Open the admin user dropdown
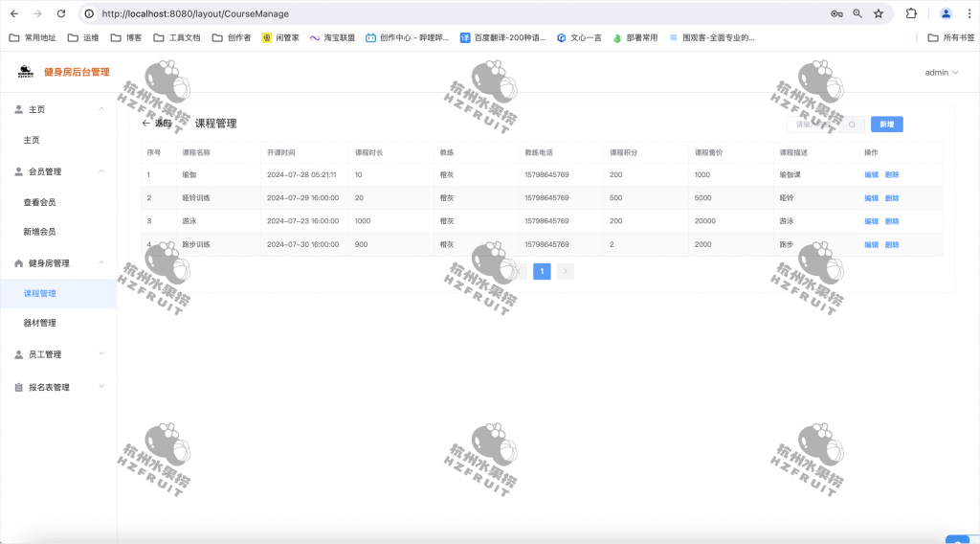This screenshot has width=980, height=544. pos(942,73)
